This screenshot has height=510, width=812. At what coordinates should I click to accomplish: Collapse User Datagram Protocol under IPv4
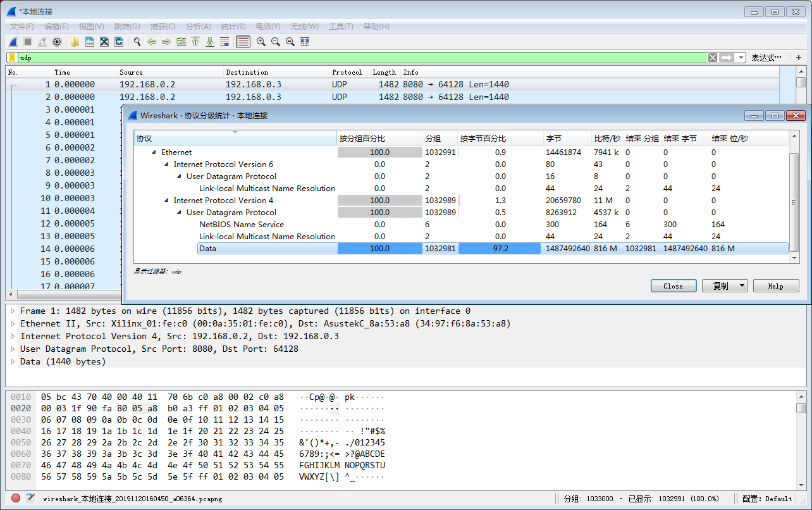(x=180, y=213)
